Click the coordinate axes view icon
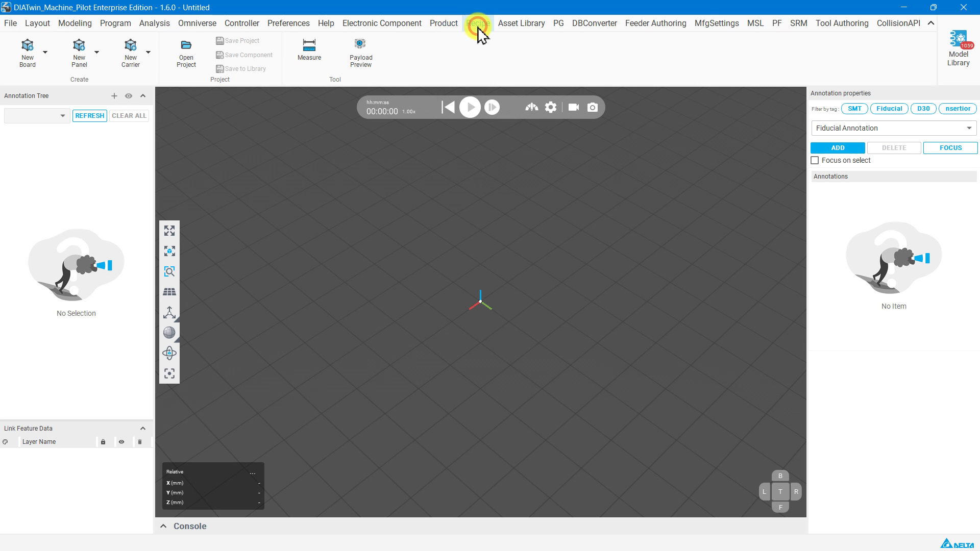This screenshot has height=551, width=980. point(169,312)
